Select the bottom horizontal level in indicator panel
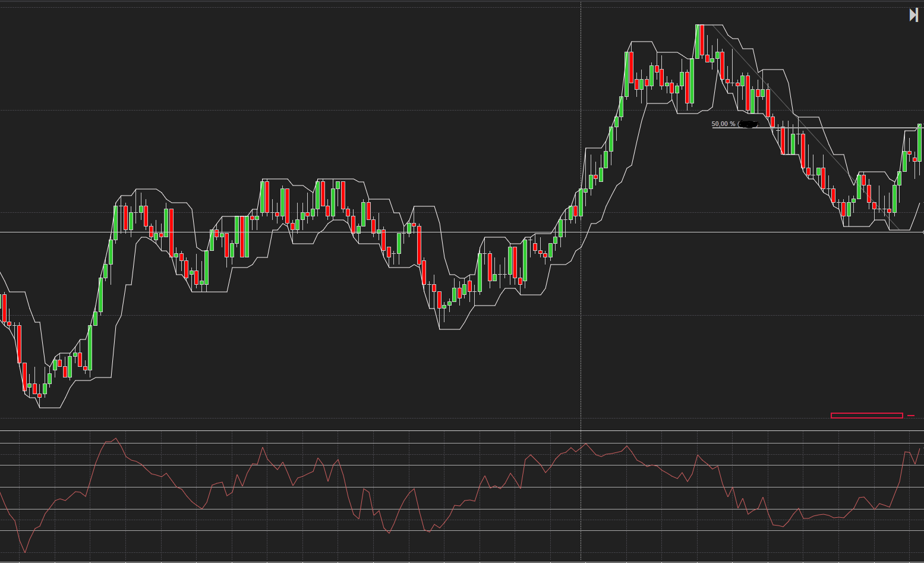 click(x=462, y=530)
